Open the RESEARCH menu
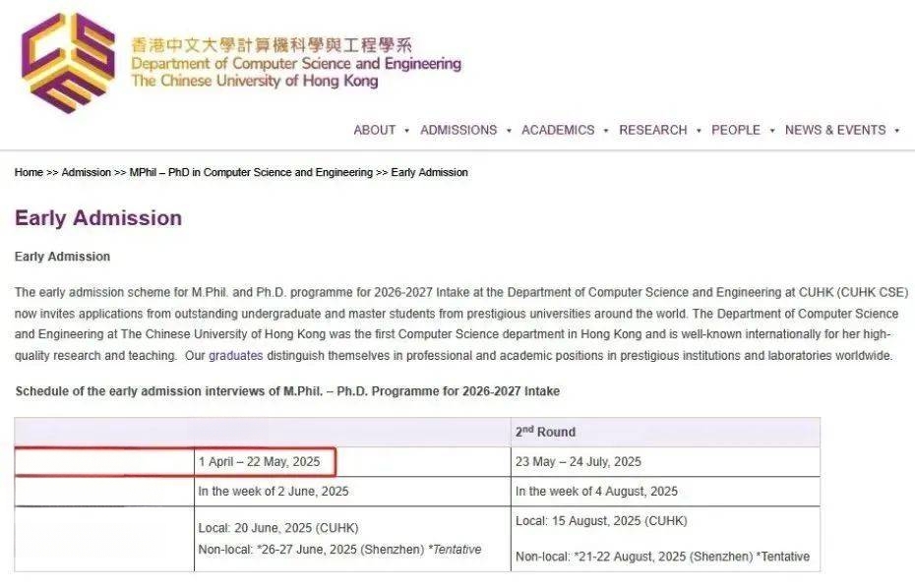915x588 pixels. point(653,130)
